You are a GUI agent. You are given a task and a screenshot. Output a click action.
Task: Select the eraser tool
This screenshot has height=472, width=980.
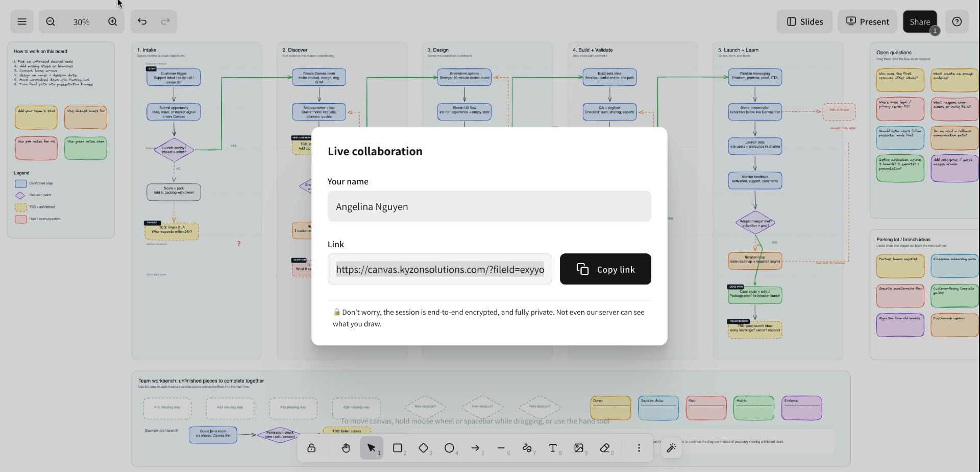[605, 448]
